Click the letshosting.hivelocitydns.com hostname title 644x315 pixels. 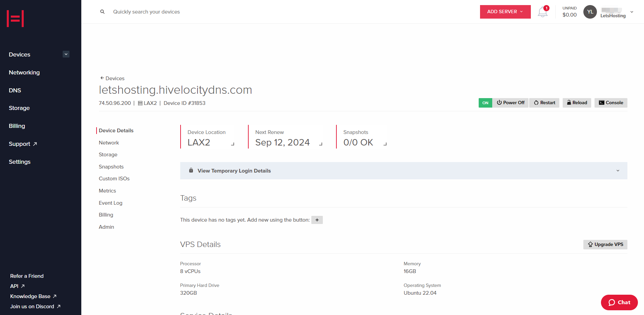[175, 90]
